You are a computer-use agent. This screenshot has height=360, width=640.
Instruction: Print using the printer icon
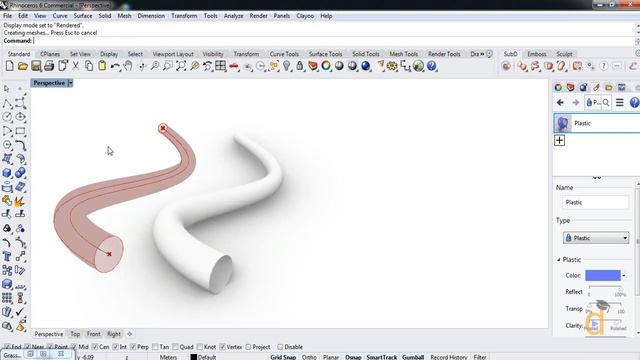(x=49, y=66)
